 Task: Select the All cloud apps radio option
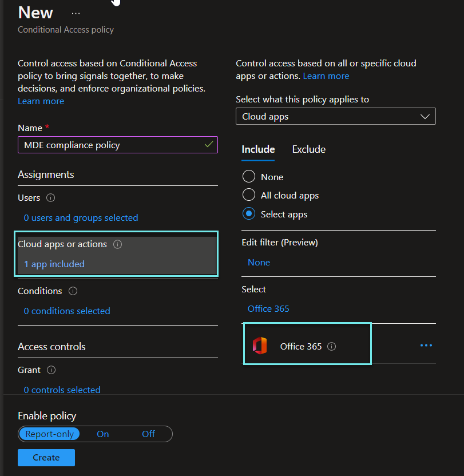pyautogui.click(x=249, y=195)
